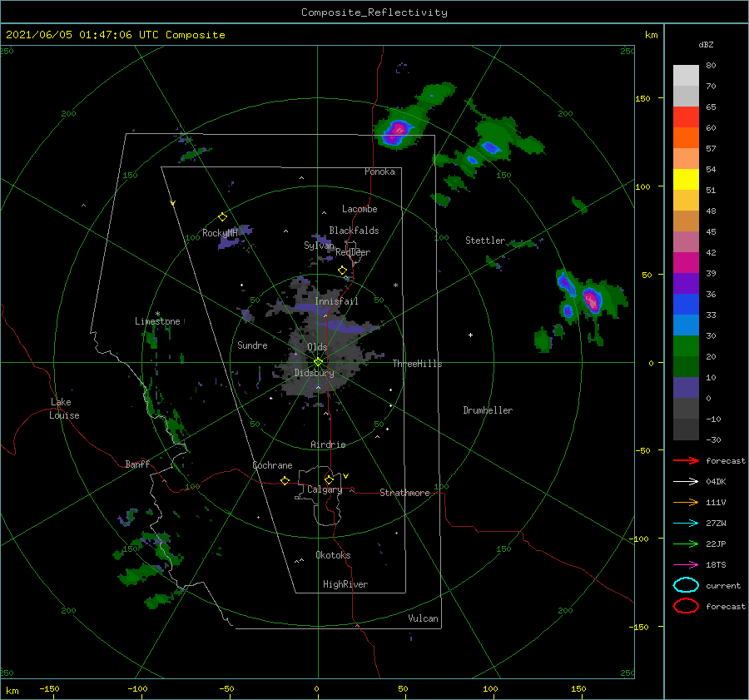
Task: Select the white 04DK arrow legend entry
Action: coord(686,481)
